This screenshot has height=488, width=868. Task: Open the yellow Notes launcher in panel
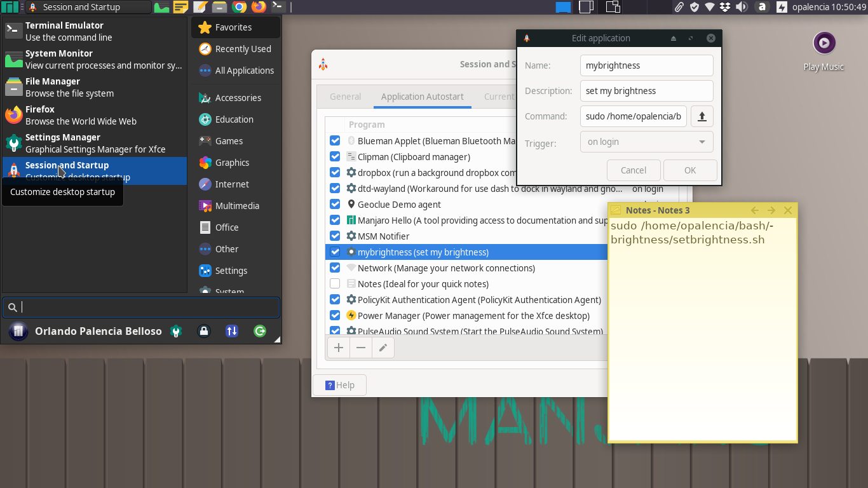[x=180, y=7]
